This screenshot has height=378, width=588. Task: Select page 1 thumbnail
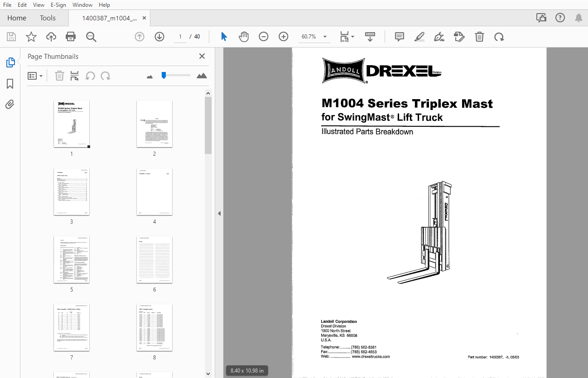(x=72, y=124)
